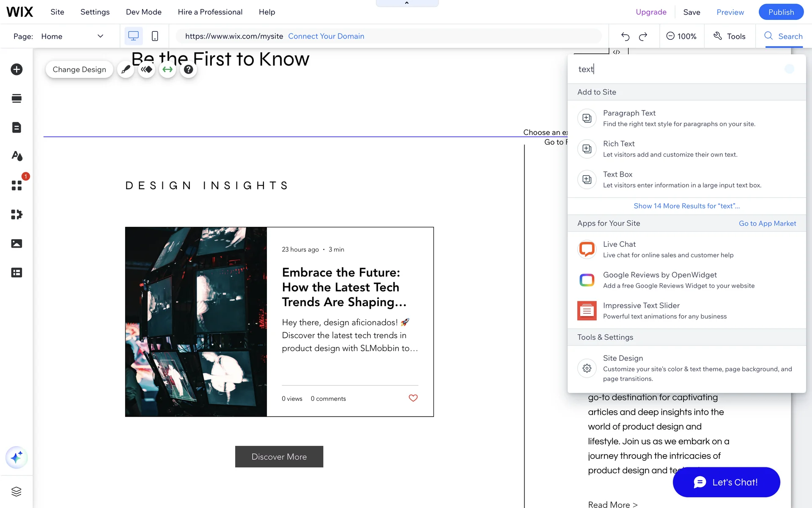Open the Layers icon at bottom left
Viewport: 812px width, 508px height.
16,491
